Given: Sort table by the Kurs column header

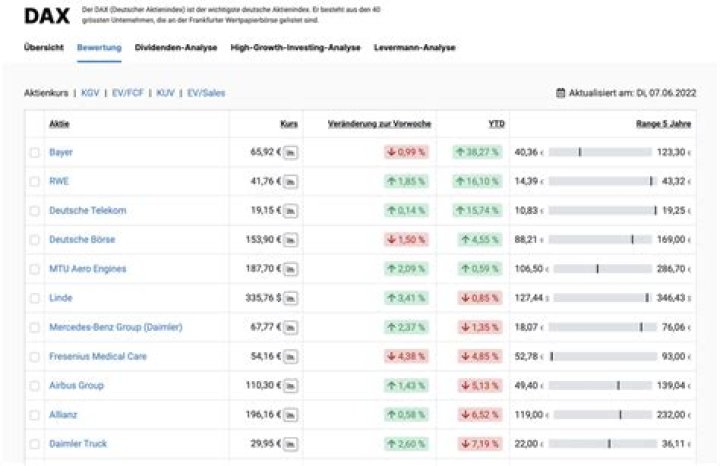Looking at the screenshot, I should [289, 124].
